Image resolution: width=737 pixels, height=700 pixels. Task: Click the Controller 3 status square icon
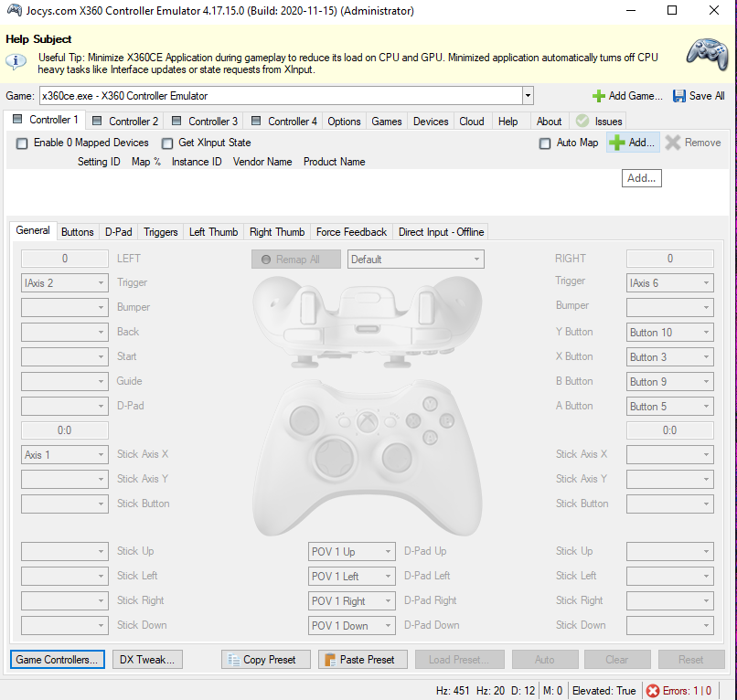click(x=176, y=121)
